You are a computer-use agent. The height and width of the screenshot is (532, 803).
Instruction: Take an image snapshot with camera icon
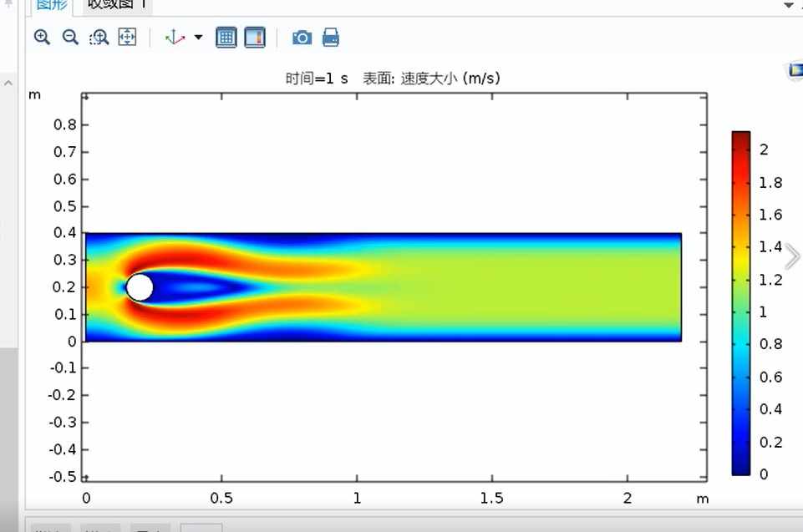(302, 38)
